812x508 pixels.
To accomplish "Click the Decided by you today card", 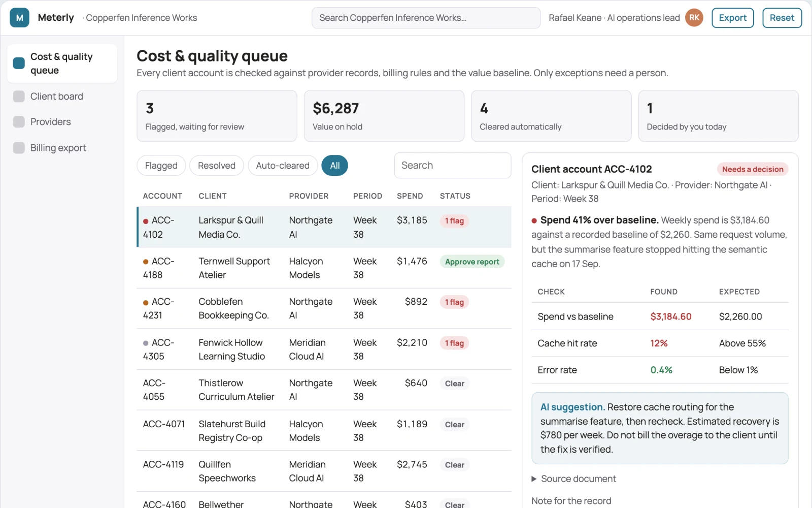I will [x=718, y=116].
